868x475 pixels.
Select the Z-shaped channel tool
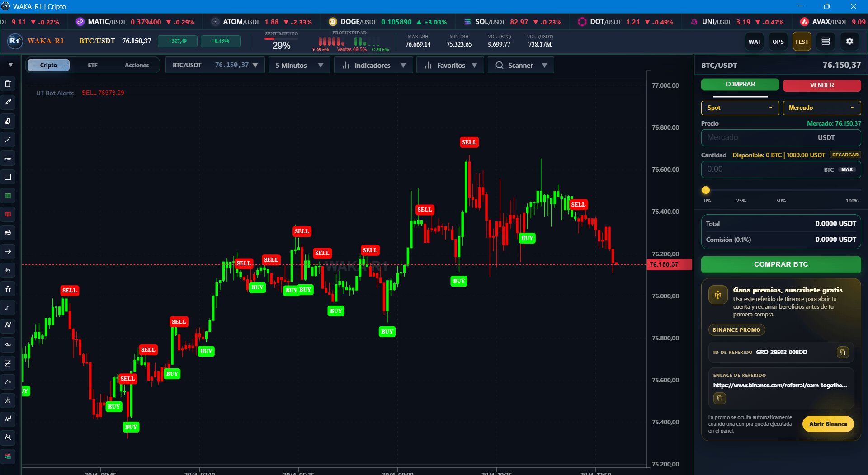click(x=8, y=363)
